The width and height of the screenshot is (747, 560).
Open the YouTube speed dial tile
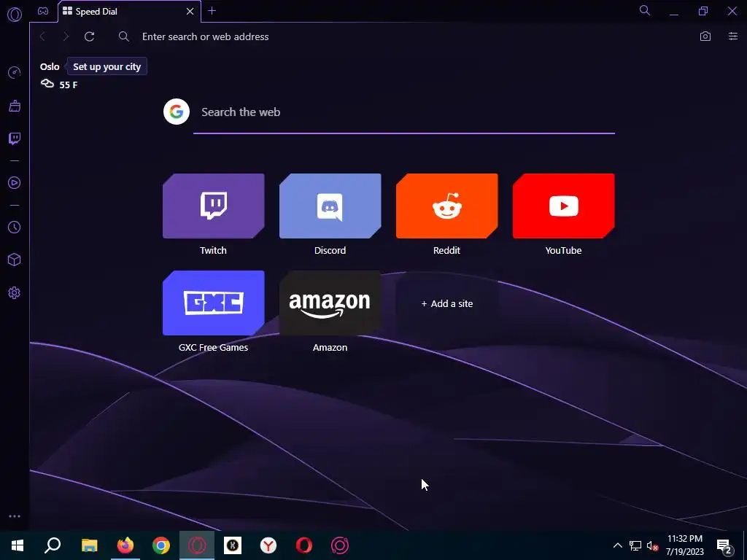click(564, 206)
